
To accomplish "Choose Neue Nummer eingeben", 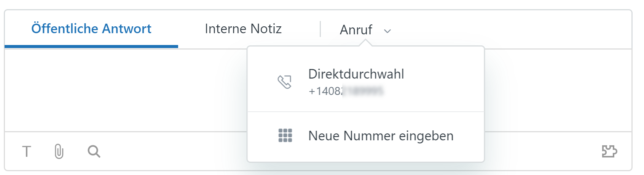I will 381,136.
